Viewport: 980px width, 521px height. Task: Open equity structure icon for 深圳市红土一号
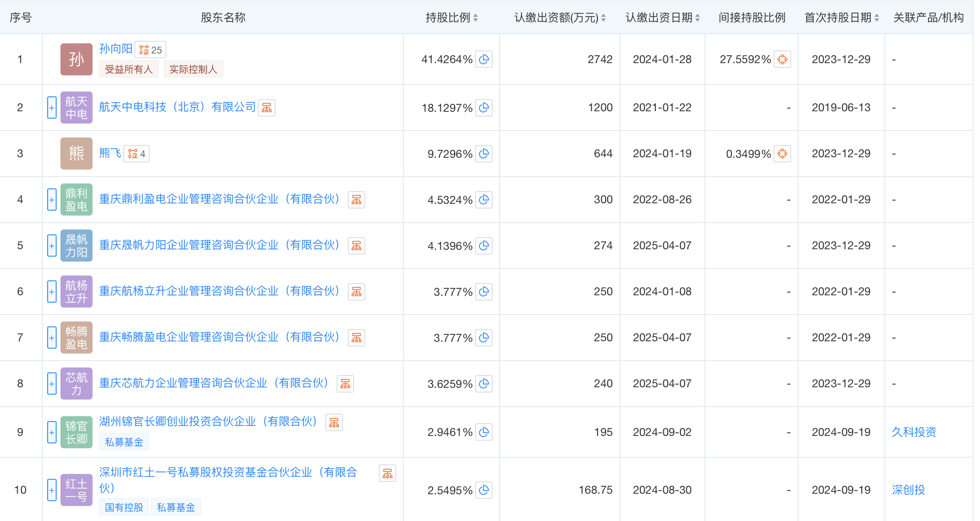coord(387,473)
